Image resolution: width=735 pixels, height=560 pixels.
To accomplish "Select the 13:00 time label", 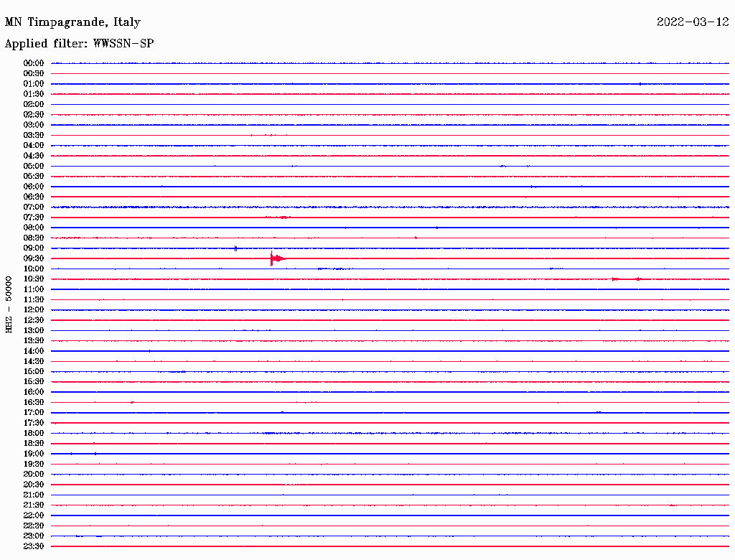I will (x=34, y=331).
